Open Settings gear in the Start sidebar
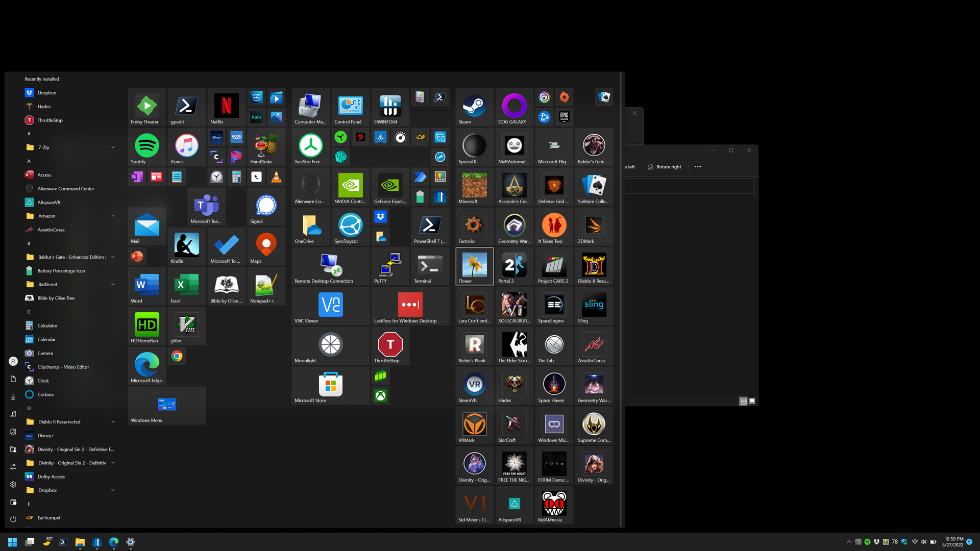The width and height of the screenshot is (980, 551). (x=13, y=484)
